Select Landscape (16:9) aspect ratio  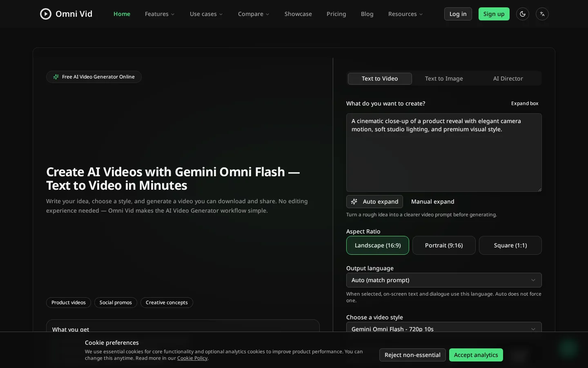coord(378,245)
